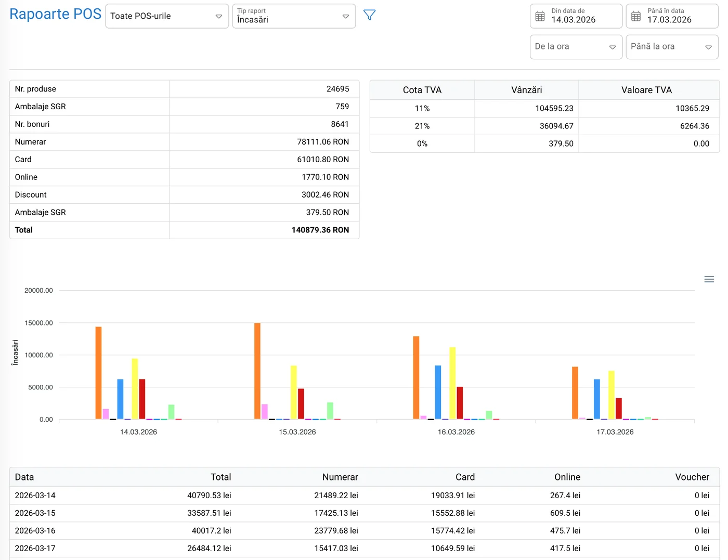Click the blue bar for 16.03.2026
The image size is (728, 560).
pyautogui.click(x=438, y=392)
